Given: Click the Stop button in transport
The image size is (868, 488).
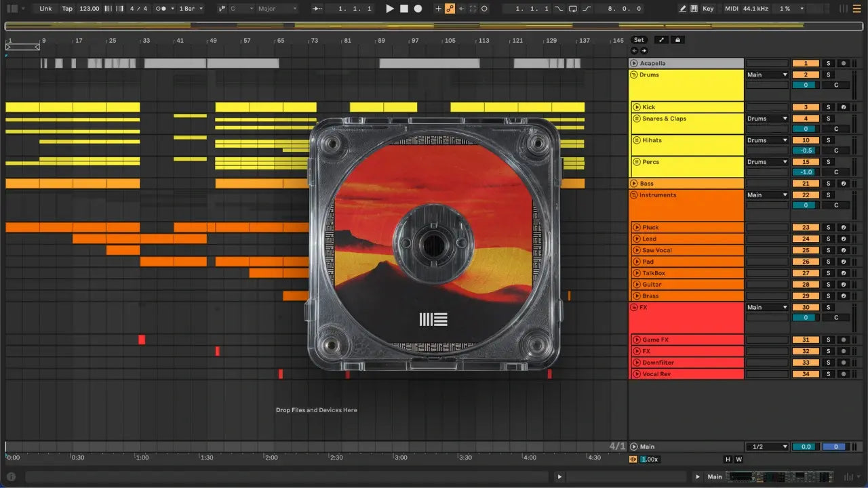Looking at the screenshot, I should pyautogui.click(x=403, y=9).
